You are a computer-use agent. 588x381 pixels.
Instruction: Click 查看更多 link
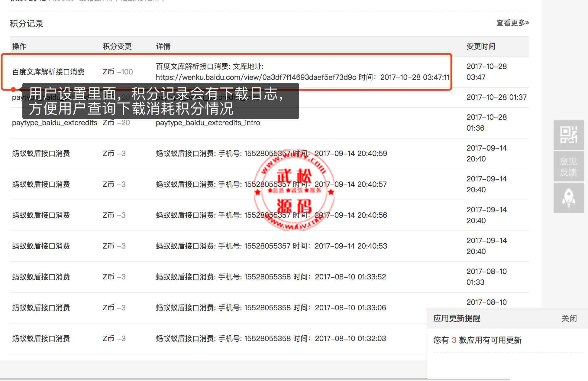tap(512, 23)
